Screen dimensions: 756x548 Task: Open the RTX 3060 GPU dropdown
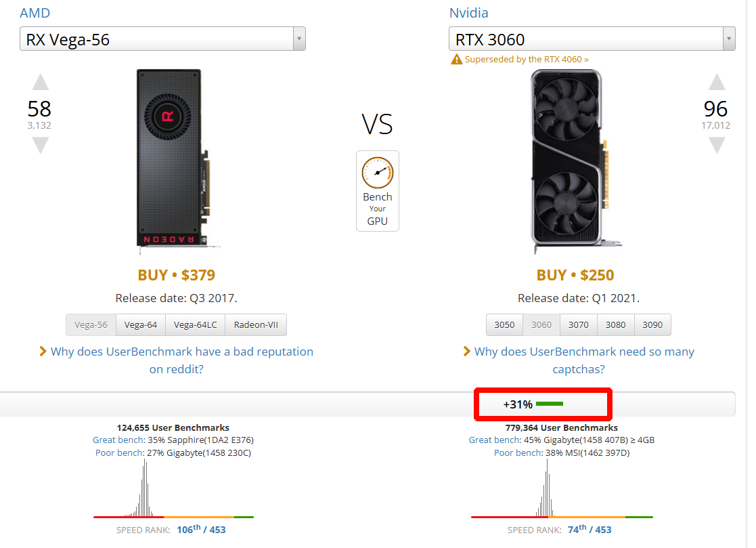coord(728,39)
